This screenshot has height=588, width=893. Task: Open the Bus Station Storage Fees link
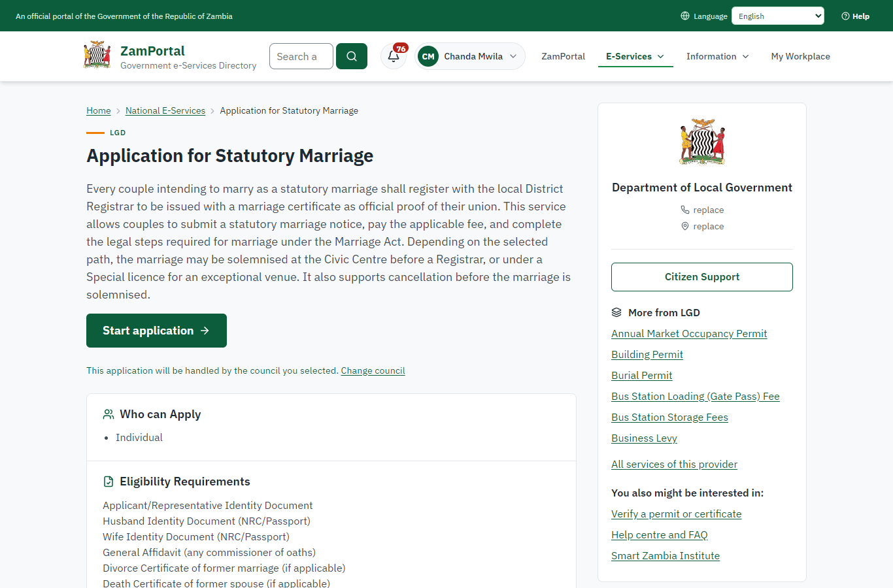pyautogui.click(x=669, y=417)
